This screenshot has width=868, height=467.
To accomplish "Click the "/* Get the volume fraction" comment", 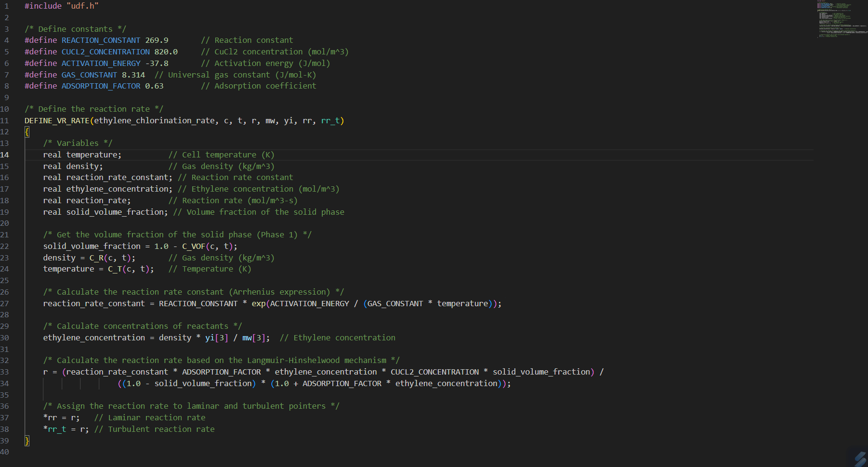I will [178, 234].
